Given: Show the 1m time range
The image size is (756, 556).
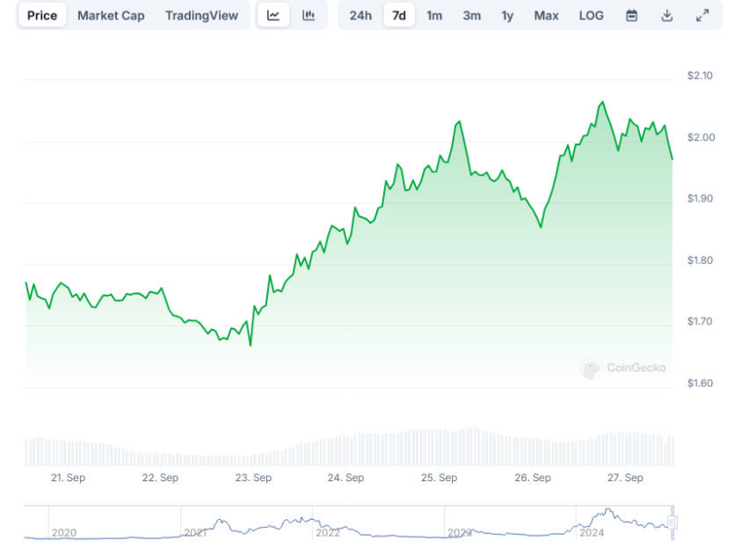Looking at the screenshot, I should coord(434,15).
